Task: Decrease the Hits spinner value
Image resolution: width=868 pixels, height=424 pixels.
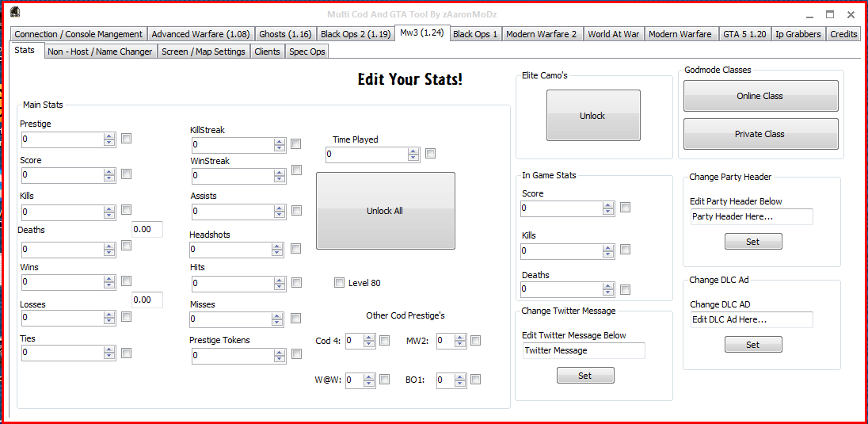Action: [280, 287]
